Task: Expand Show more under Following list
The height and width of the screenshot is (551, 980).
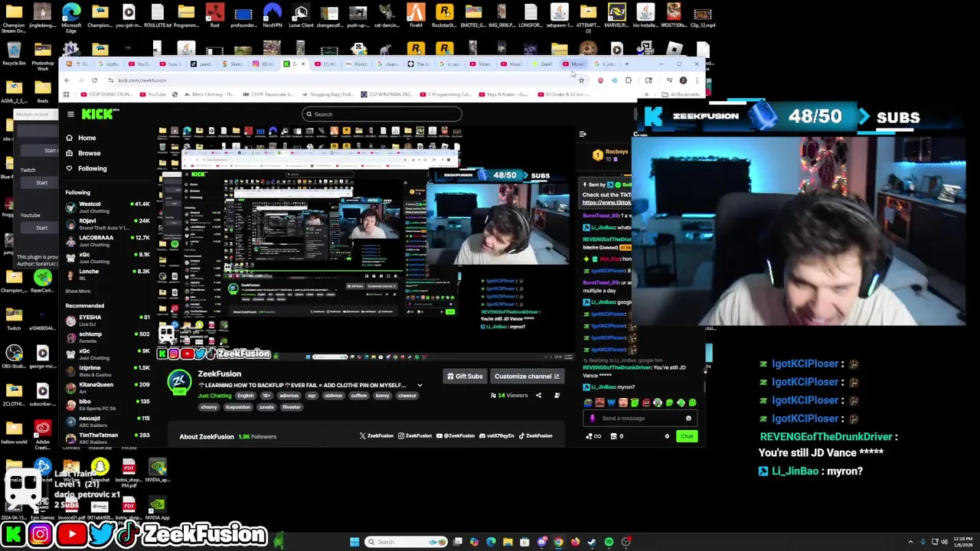Action: (x=77, y=292)
